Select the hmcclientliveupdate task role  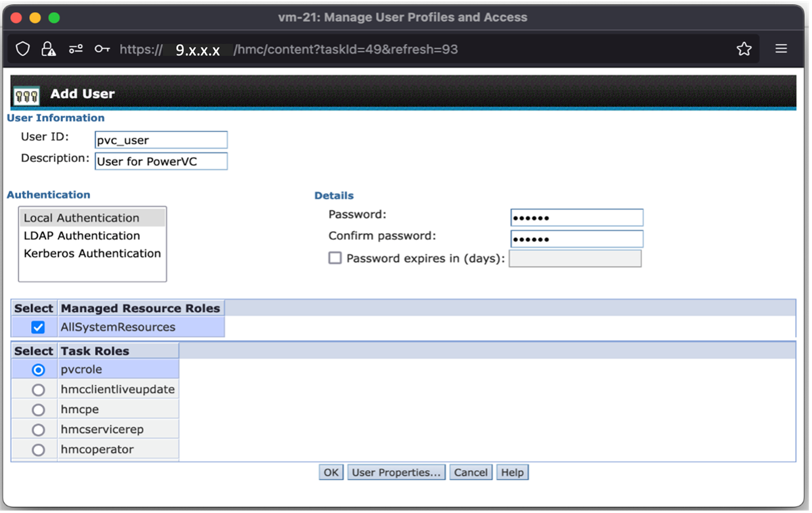click(x=37, y=389)
